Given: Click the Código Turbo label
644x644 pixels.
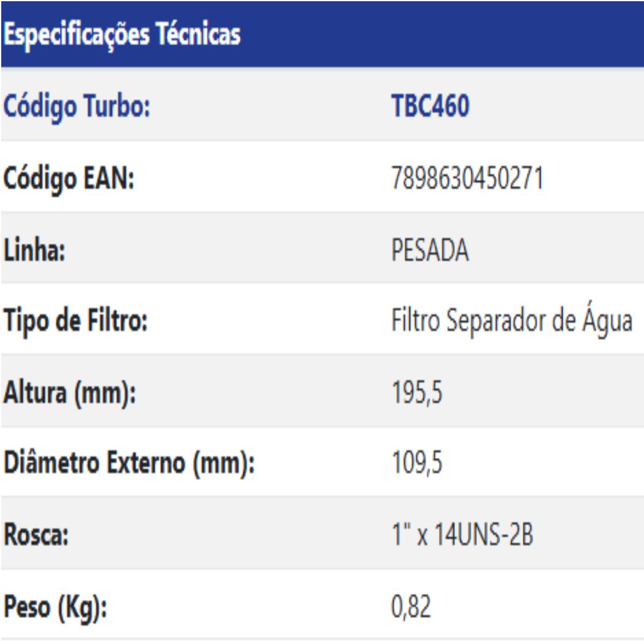Looking at the screenshot, I should coord(77,107).
